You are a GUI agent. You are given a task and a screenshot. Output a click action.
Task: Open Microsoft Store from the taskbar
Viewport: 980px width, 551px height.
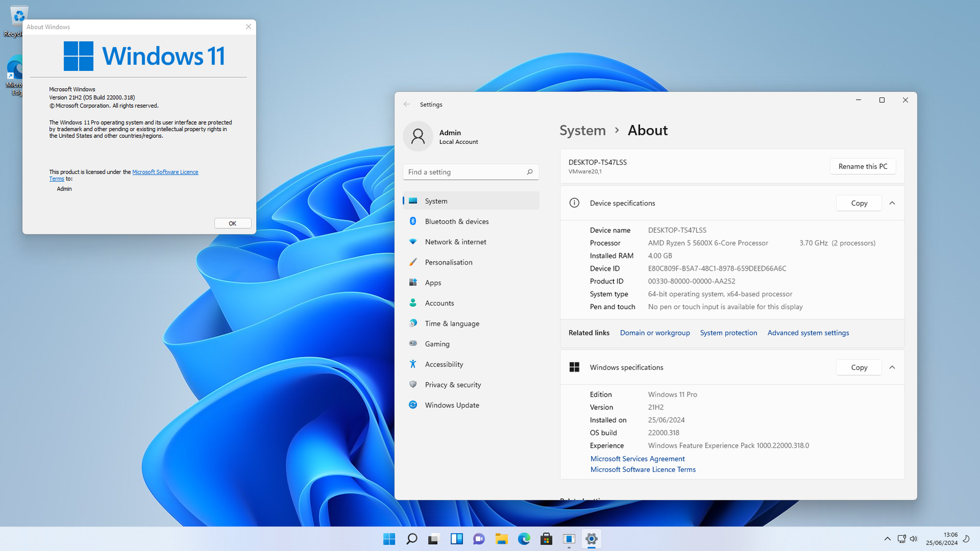coord(546,539)
